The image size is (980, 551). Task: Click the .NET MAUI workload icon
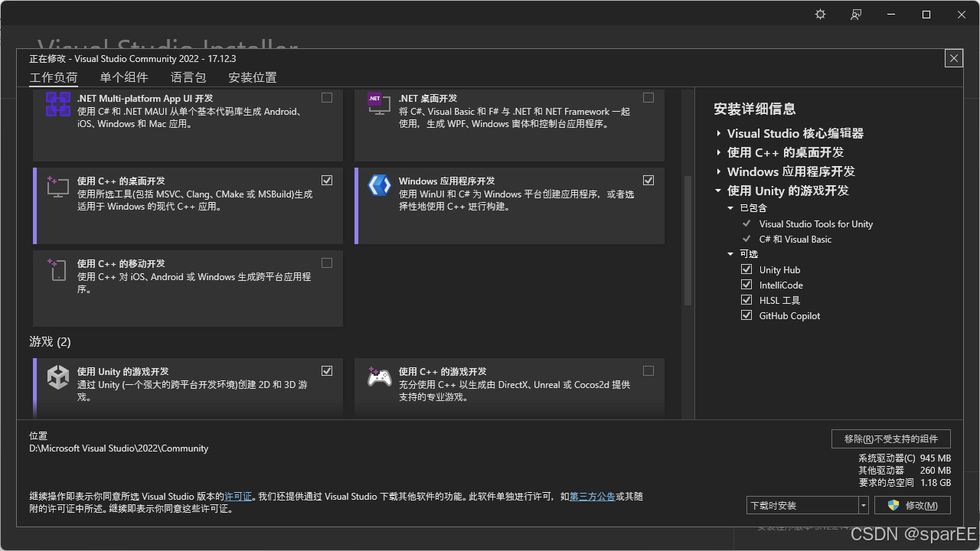(58, 103)
